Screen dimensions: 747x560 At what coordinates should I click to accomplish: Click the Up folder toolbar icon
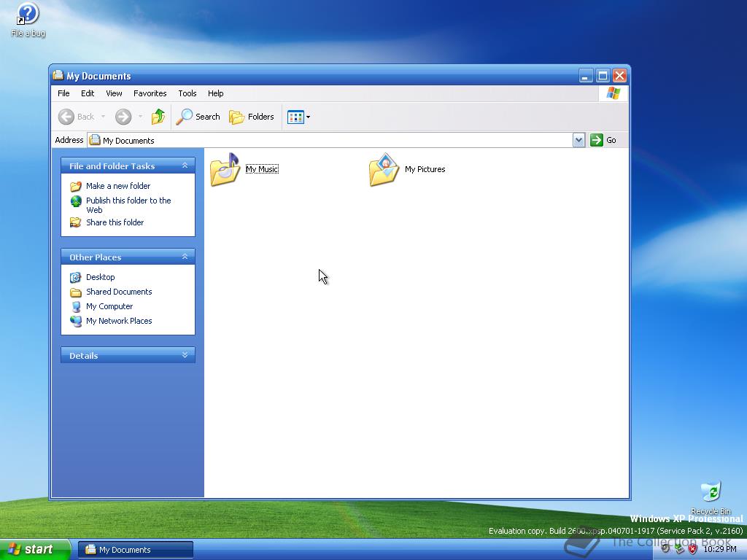(x=158, y=117)
